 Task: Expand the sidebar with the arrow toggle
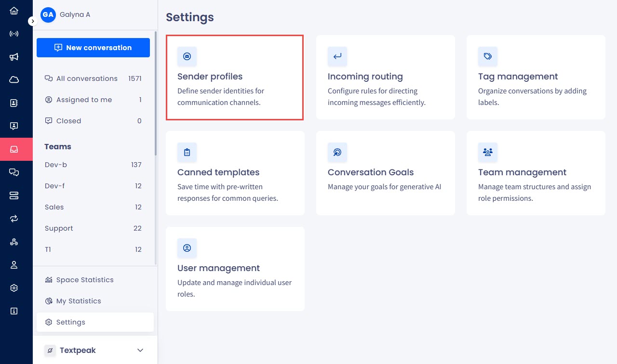(32, 21)
